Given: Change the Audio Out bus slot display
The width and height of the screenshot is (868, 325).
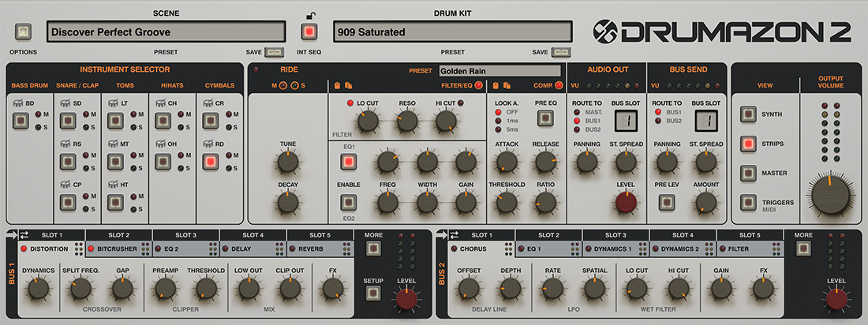Looking at the screenshot, I should (625, 121).
